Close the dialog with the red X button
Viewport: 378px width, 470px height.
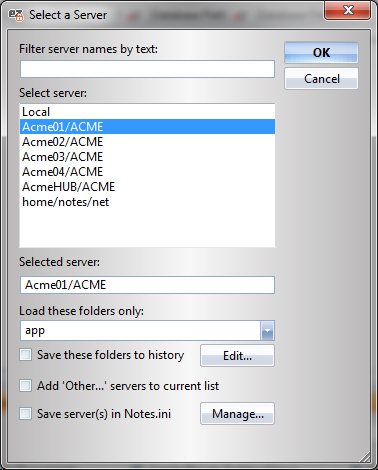point(347,10)
